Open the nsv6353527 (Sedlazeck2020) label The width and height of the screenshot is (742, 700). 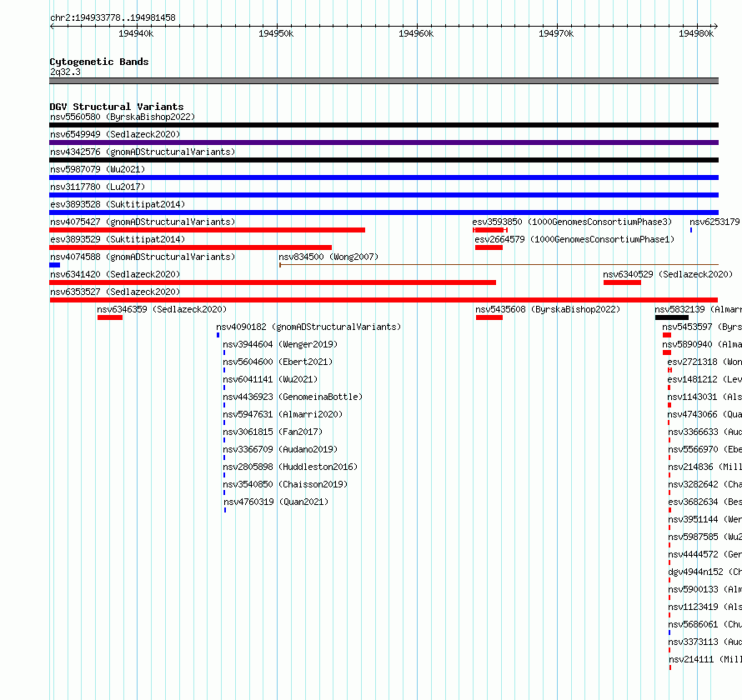pos(115,292)
